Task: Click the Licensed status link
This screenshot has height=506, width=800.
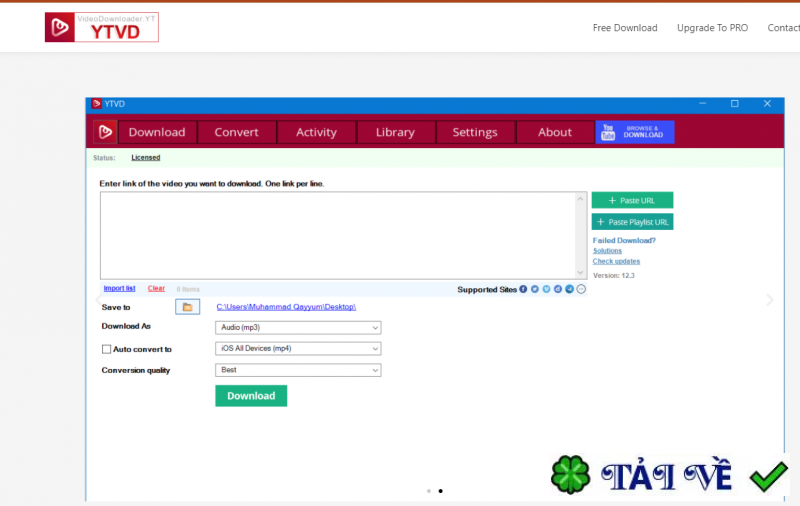Action: tap(146, 158)
